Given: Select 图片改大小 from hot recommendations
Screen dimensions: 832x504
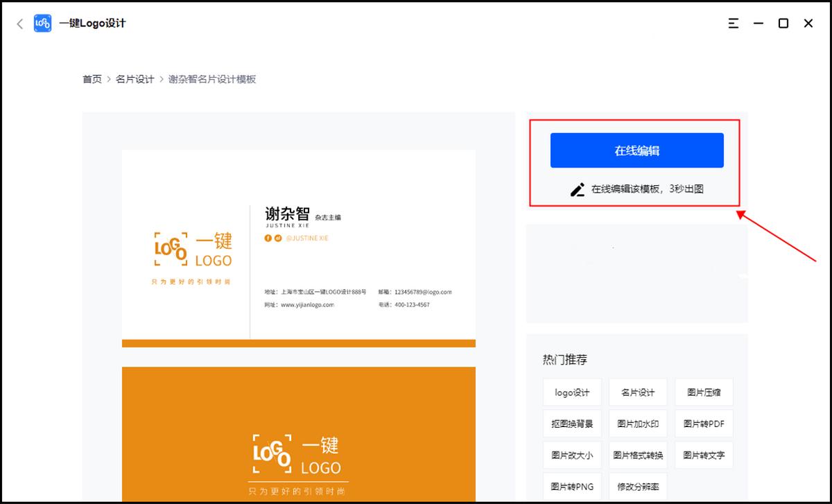Looking at the screenshot, I should (x=573, y=455).
